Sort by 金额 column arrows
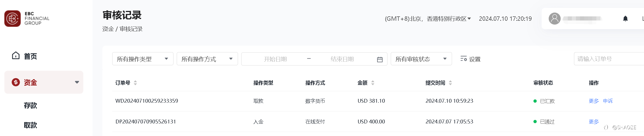Screen dimensions: 644x136 point(373,83)
